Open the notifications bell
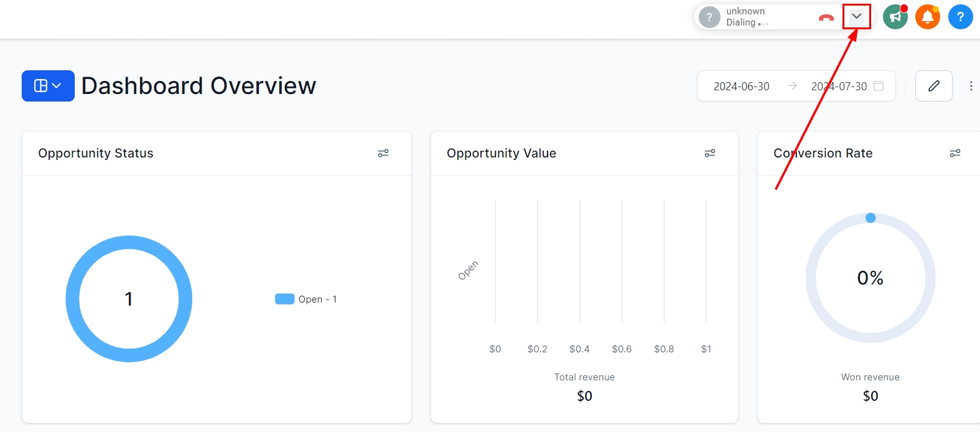This screenshot has height=432, width=980. (927, 17)
